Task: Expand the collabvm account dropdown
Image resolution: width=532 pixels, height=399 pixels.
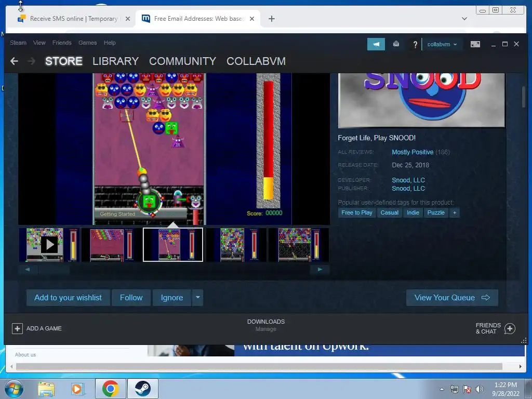Action: click(x=442, y=44)
